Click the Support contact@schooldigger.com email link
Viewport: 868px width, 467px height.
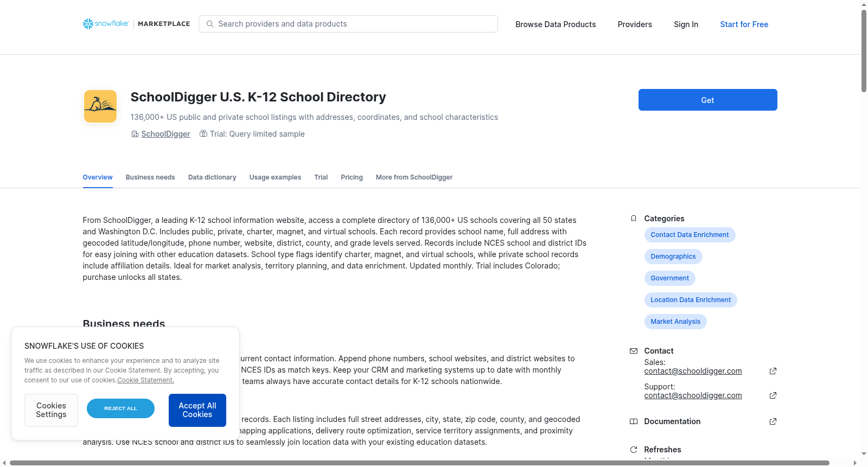(693, 395)
